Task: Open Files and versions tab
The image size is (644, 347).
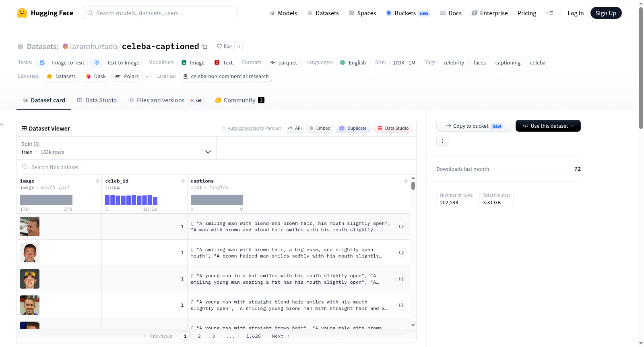Action: 166,100
